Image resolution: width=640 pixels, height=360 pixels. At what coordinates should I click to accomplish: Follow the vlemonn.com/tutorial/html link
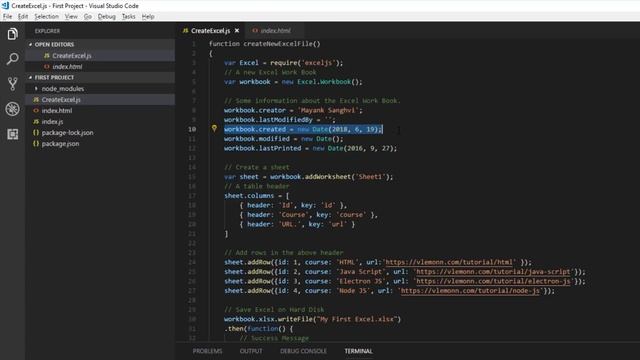449,262
